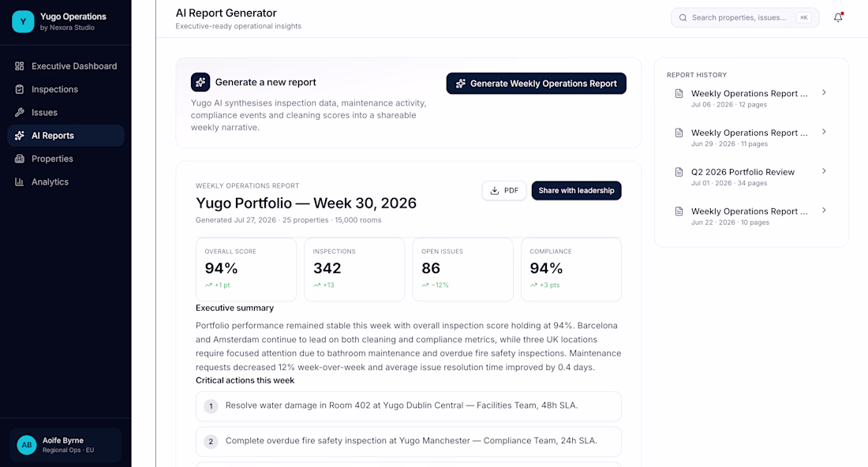
Task: Select the overdue fire safety inspection action
Action: tap(409, 442)
